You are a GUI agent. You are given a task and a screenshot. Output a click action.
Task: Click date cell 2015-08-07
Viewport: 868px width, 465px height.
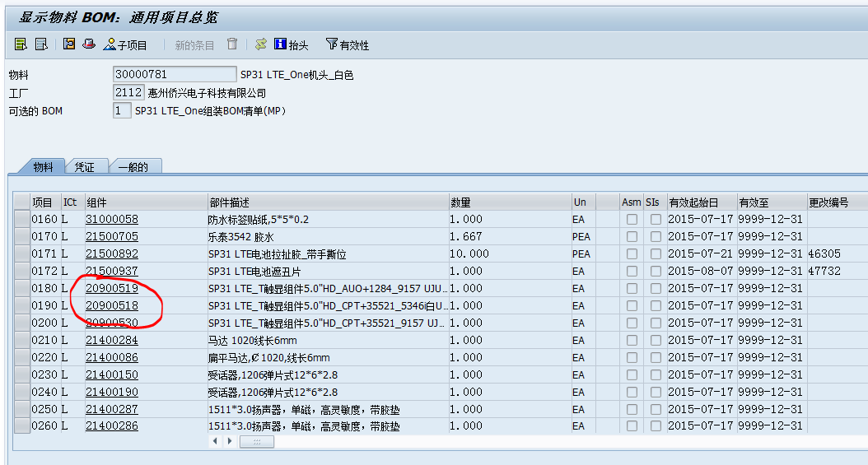tap(700, 271)
